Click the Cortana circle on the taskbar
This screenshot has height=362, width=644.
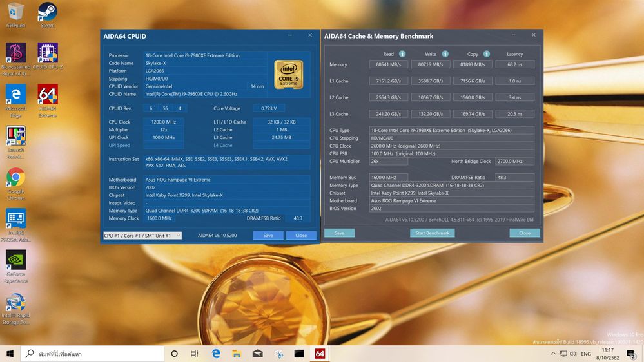[174, 354]
